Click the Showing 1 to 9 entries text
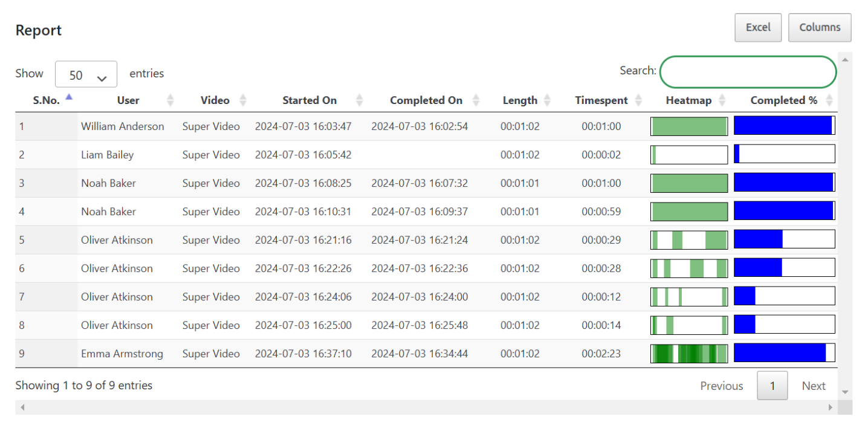 [x=84, y=385]
